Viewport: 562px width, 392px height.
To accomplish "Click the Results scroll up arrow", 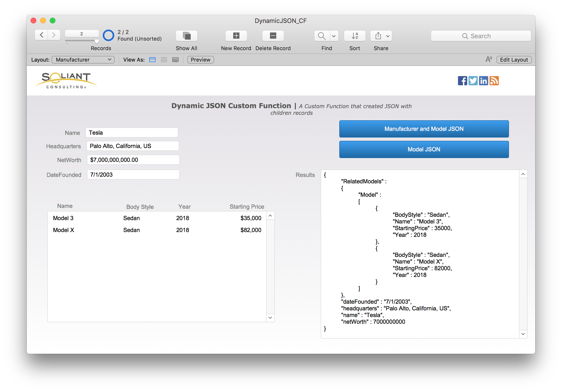I will point(523,174).
